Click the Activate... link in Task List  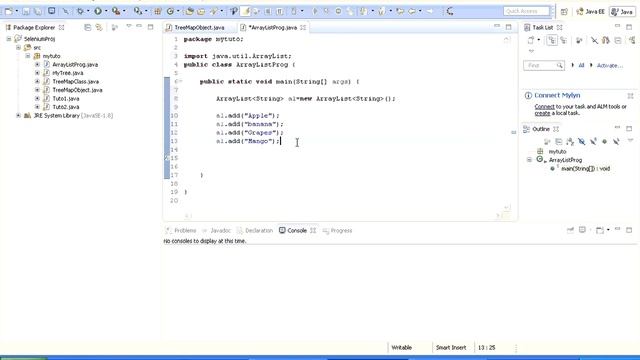610,65
